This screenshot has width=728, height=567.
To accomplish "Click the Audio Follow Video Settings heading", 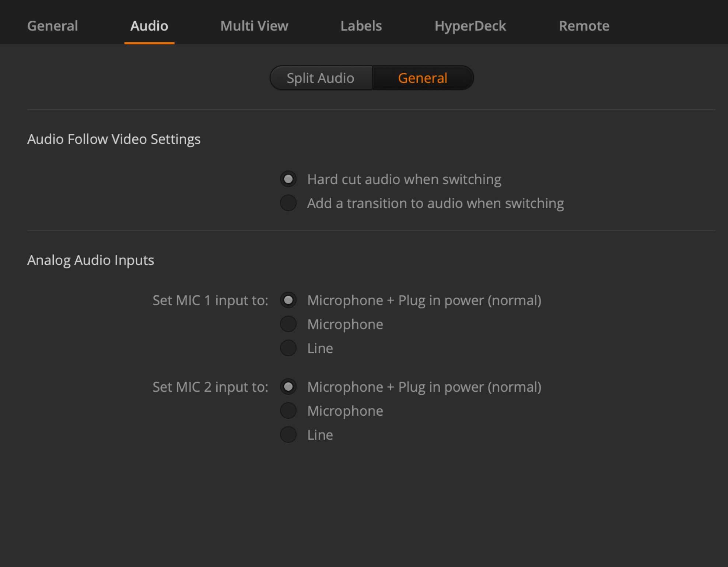I will click(114, 139).
